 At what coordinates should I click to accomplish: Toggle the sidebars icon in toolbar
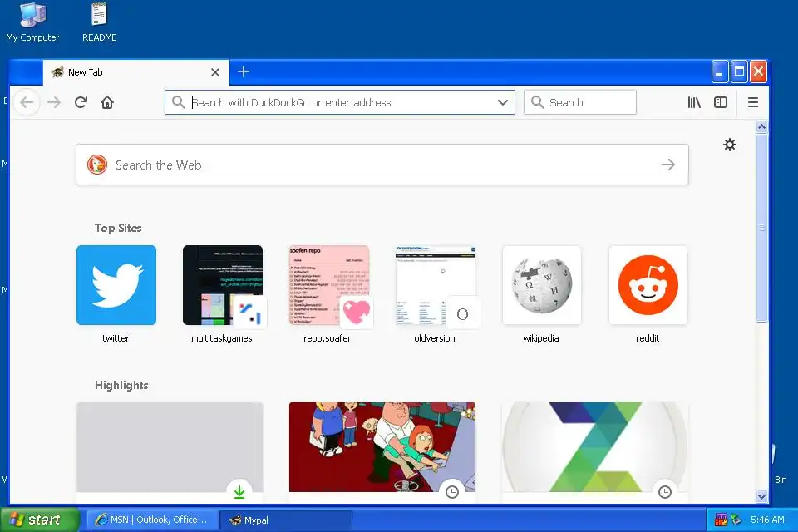point(721,102)
